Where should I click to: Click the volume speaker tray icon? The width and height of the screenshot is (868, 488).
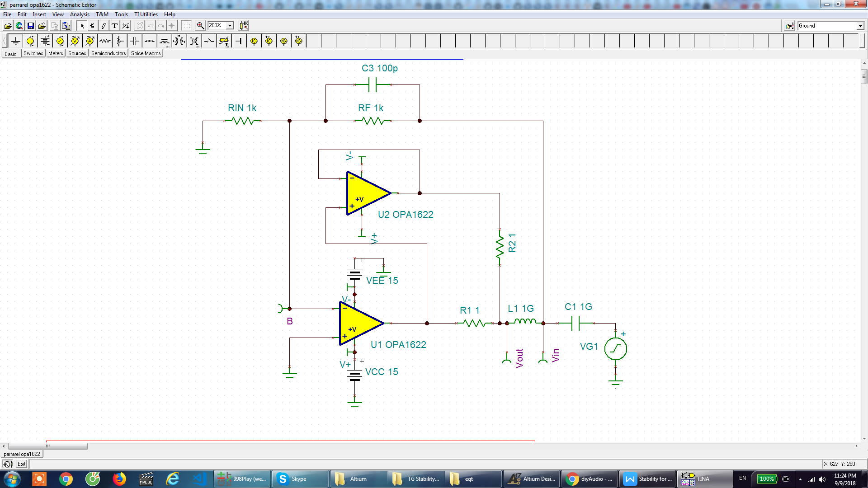tap(822, 479)
